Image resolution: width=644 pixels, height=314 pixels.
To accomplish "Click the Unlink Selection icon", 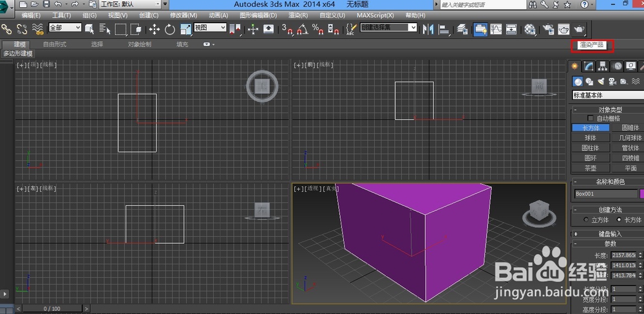I will [x=21, y=29].
